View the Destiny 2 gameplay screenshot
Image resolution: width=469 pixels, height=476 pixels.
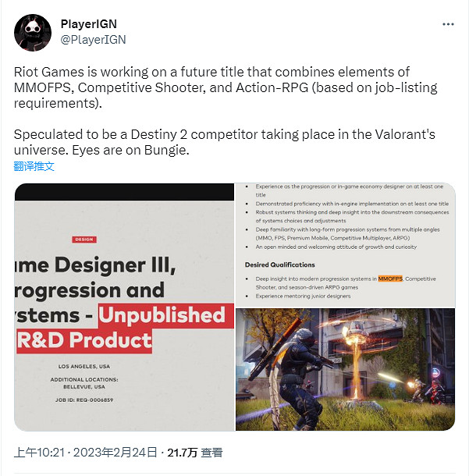[346, 369]
